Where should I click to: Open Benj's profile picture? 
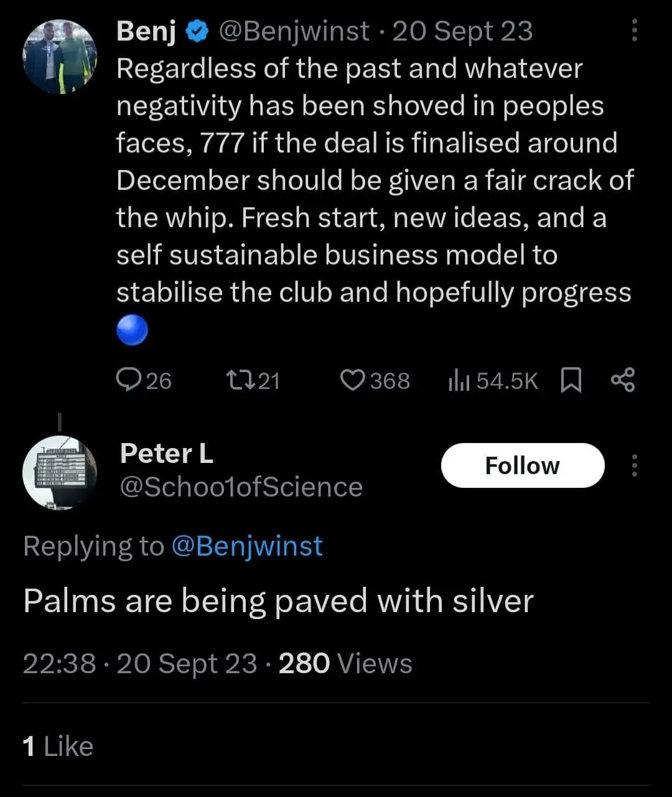click(x=60, y=57)
